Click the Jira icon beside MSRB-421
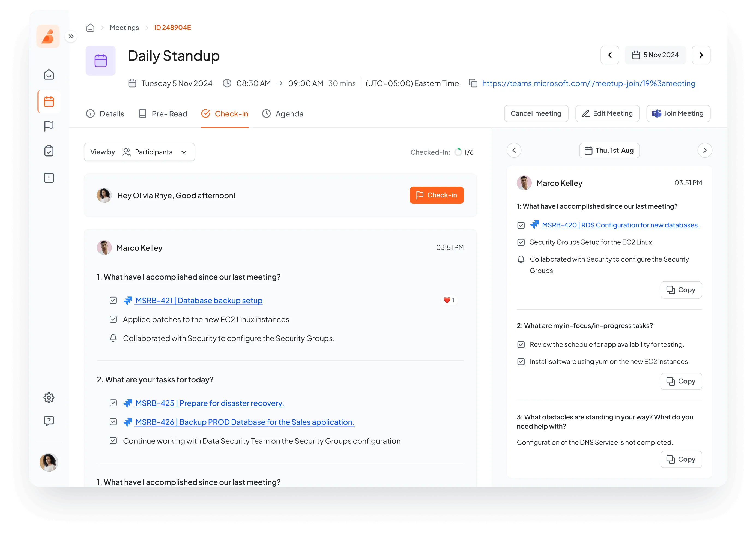The width and height of the screenshot is (756, 534). 128,300
